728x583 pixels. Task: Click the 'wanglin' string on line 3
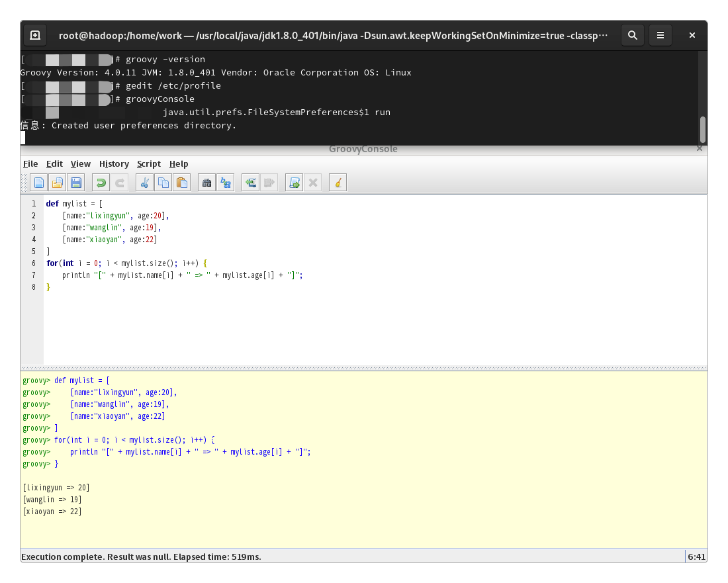105,228
